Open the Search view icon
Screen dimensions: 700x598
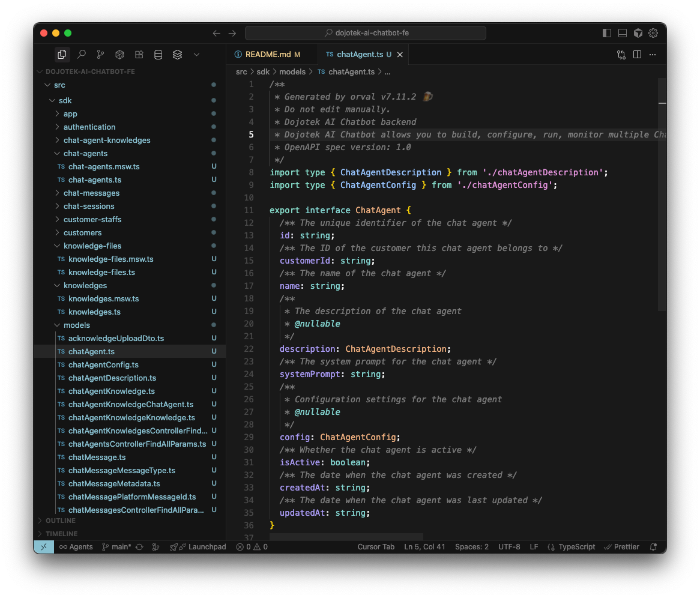pyautogui.click(x=81, y=55)
